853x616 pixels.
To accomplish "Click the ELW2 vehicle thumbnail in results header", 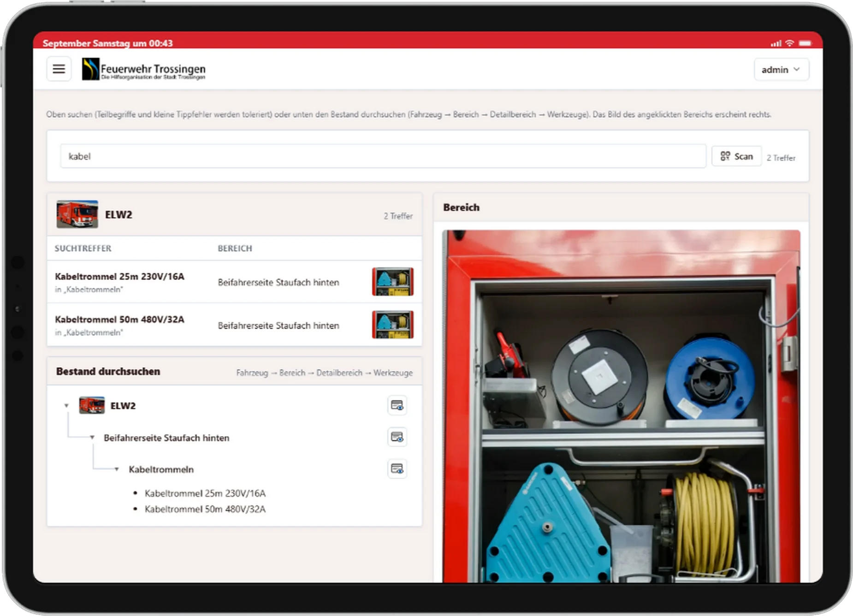I will coord(77,214).
